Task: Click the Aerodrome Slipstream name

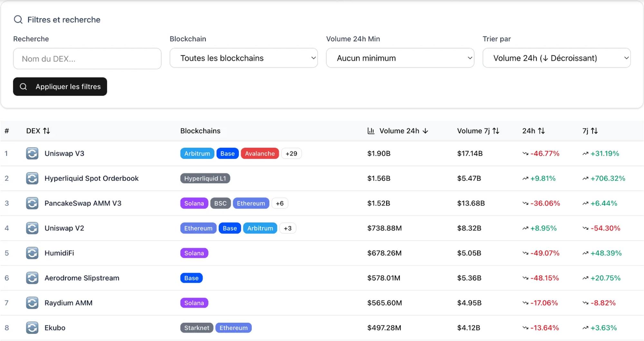Action: (x=82, y=278)
